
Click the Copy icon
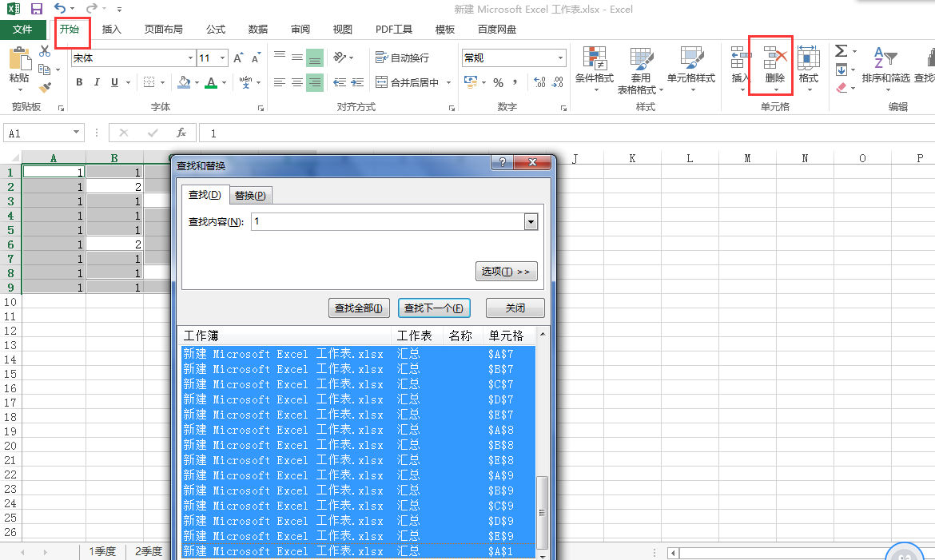(x=44, y=70)
